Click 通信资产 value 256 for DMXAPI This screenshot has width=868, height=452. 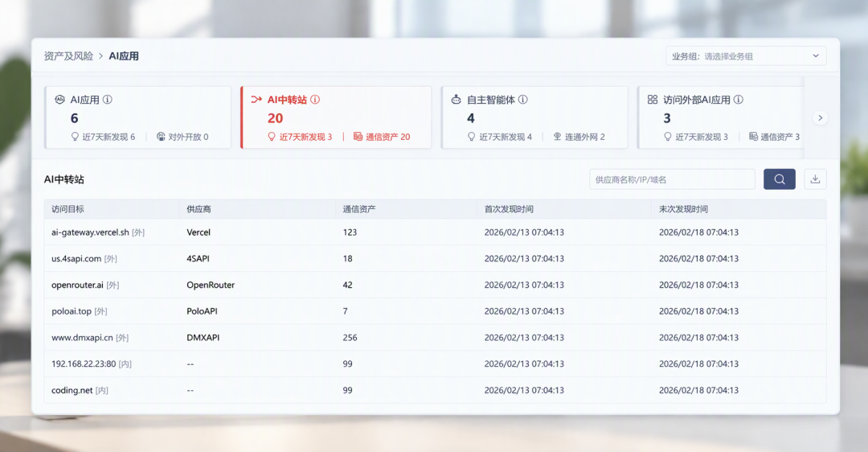point(350,337)
